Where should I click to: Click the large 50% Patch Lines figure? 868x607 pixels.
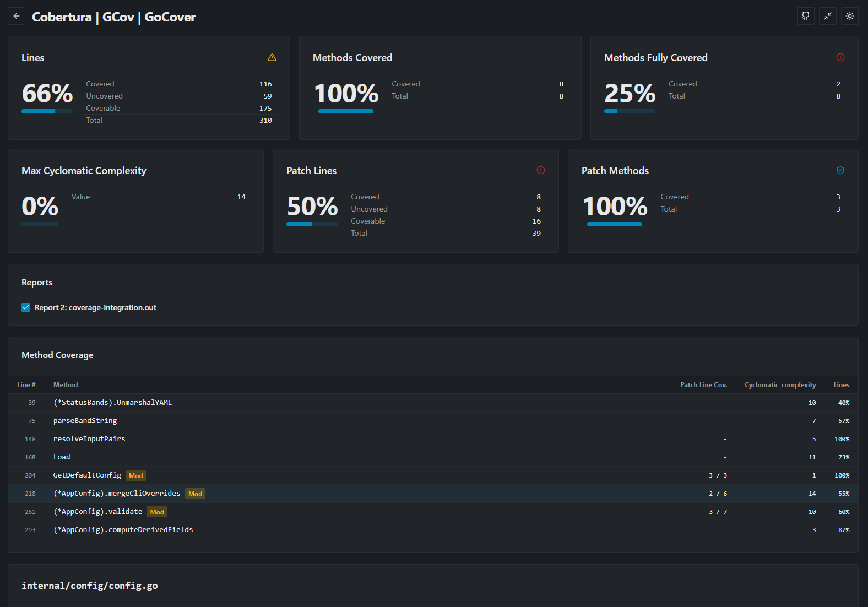(x=312, y=206)
